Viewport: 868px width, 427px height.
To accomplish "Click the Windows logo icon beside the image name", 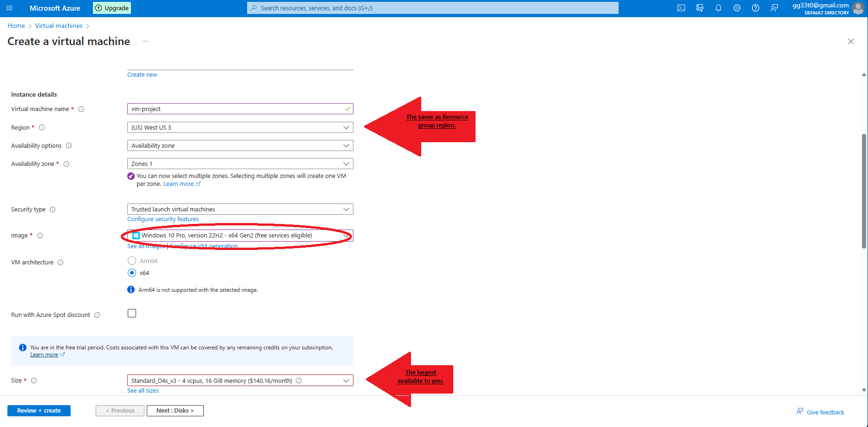I will coord(136,235).
